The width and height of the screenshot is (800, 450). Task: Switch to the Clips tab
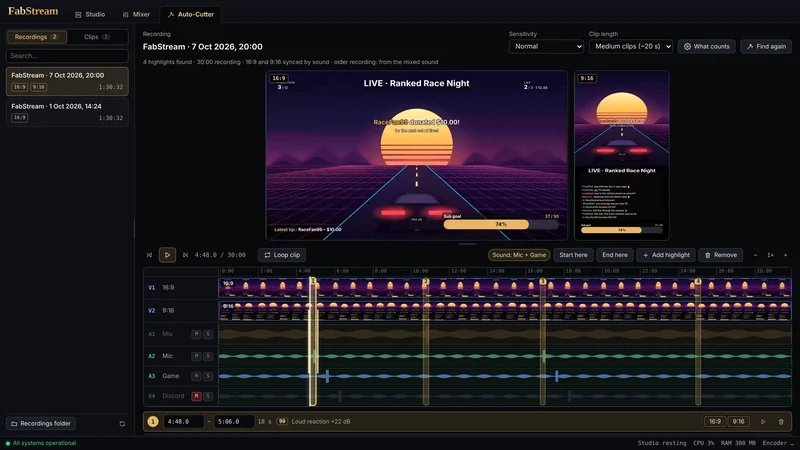[97, 37]
